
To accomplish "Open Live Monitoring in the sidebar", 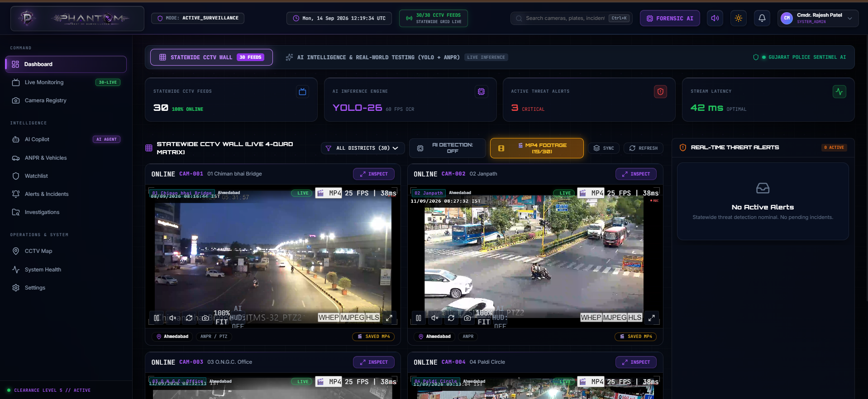I will tap(66, 82).
